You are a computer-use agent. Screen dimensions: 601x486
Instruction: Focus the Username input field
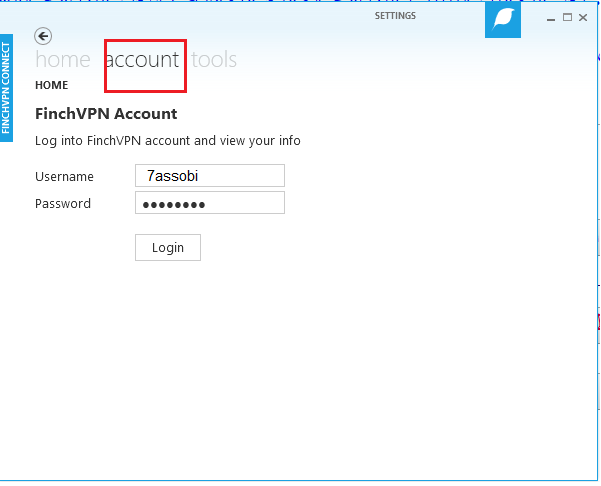click(x=210, y=176)
